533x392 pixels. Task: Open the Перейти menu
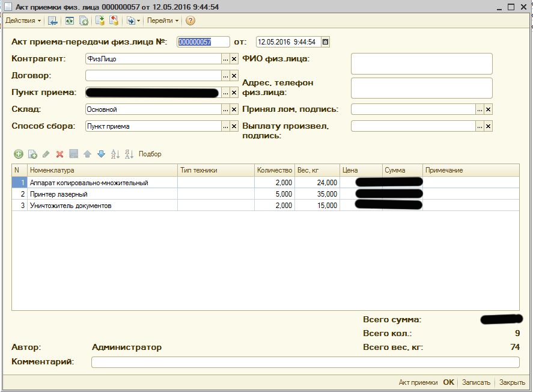[x=163, y=20]
